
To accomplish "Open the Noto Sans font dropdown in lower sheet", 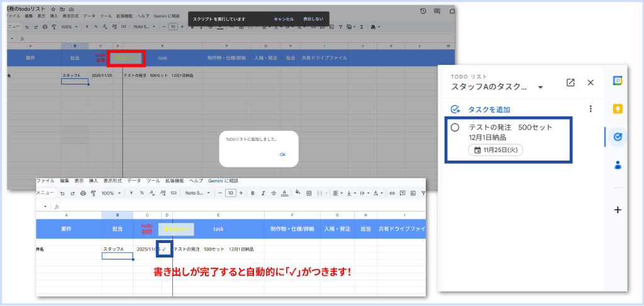I will (197, 193).
